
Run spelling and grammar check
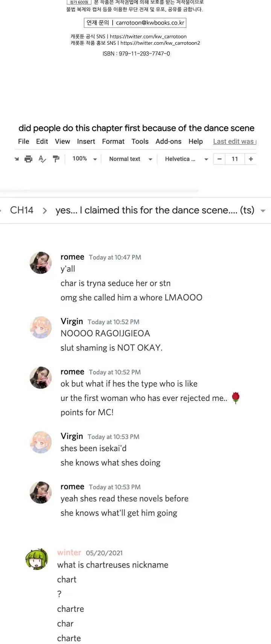(x=42, y=159)
